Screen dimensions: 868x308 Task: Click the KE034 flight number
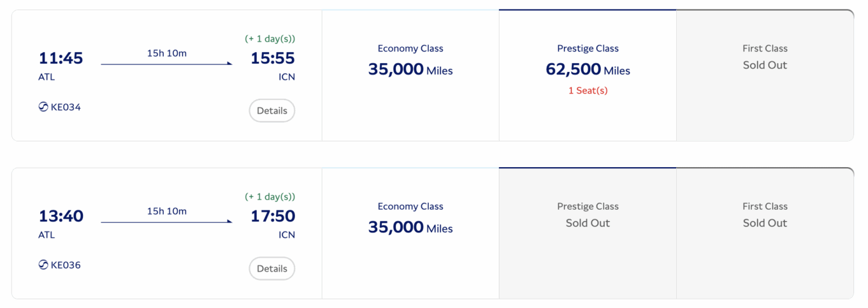point(66,107)
